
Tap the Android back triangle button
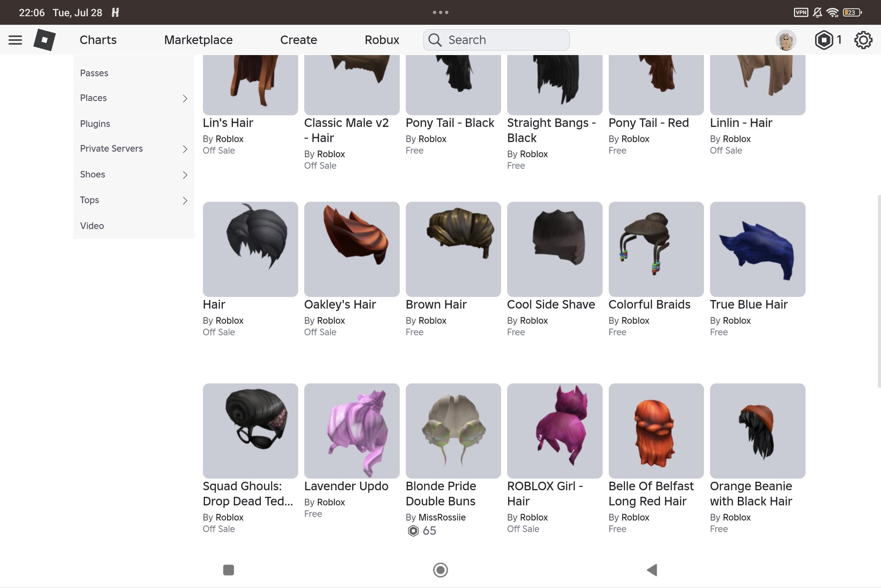(652, 570)
